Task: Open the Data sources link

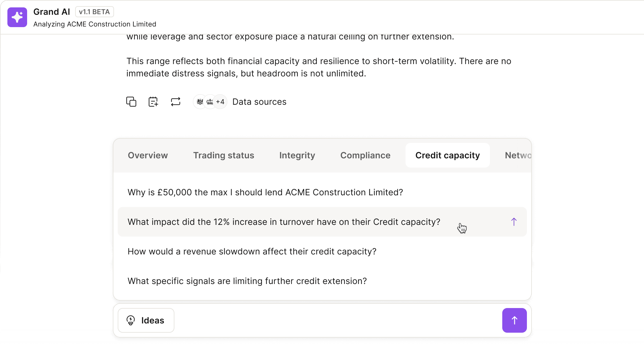Action: tap(259, 102)
